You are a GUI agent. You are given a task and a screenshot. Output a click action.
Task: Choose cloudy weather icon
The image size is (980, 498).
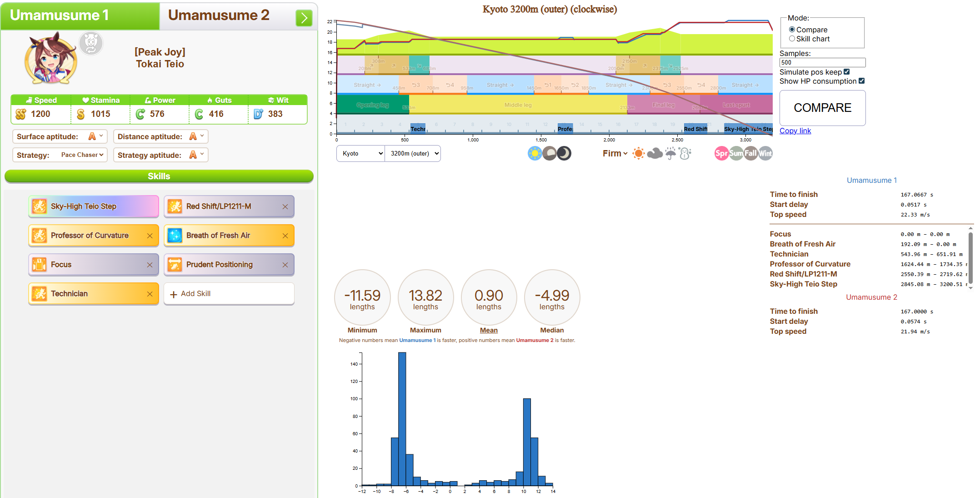655,153
